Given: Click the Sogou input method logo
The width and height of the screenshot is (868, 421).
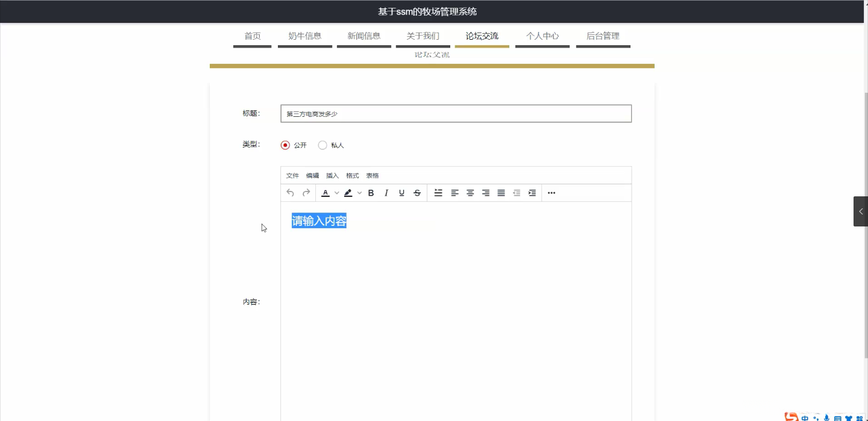Looking at the screenshot, I should tap(791, 417).
